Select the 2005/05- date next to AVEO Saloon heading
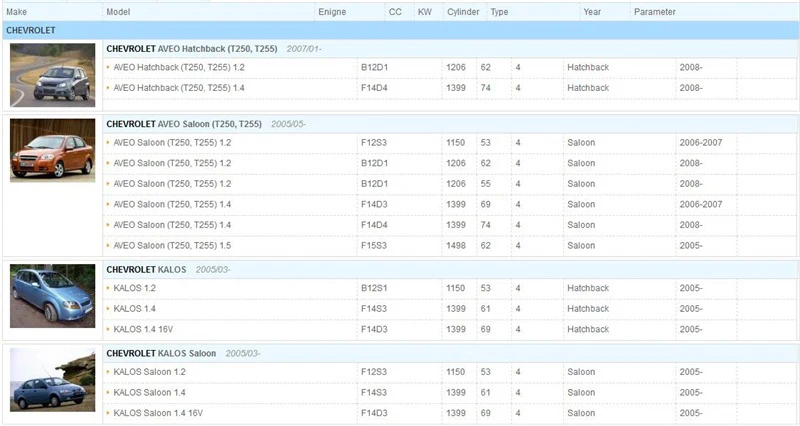Image resolution: width=800 pixels, height=426 pixels. (288, 124)
